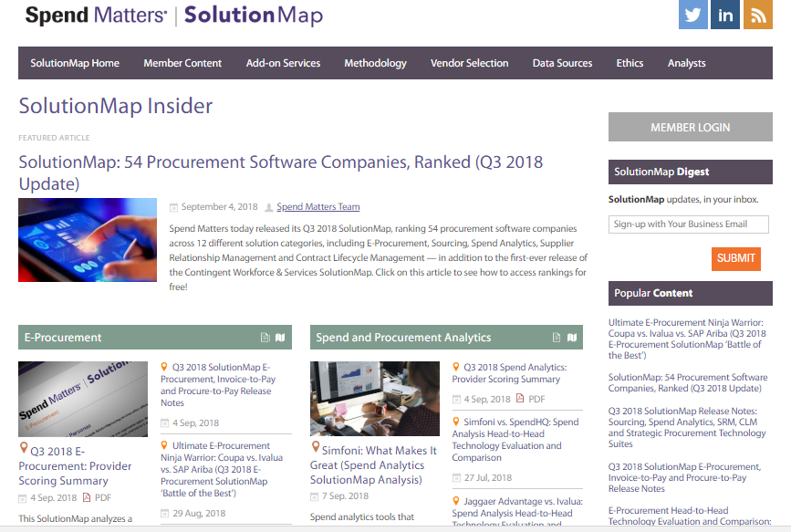Open the LinkedIn profile icon
Viewport: 791px width, 532px height.
pos(725,16)
